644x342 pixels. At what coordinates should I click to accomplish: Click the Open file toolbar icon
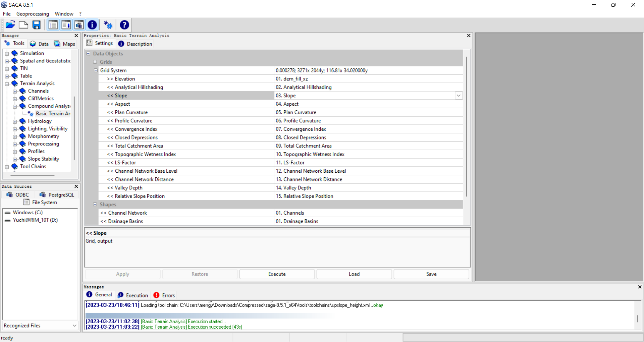click(x=10, y=25)
